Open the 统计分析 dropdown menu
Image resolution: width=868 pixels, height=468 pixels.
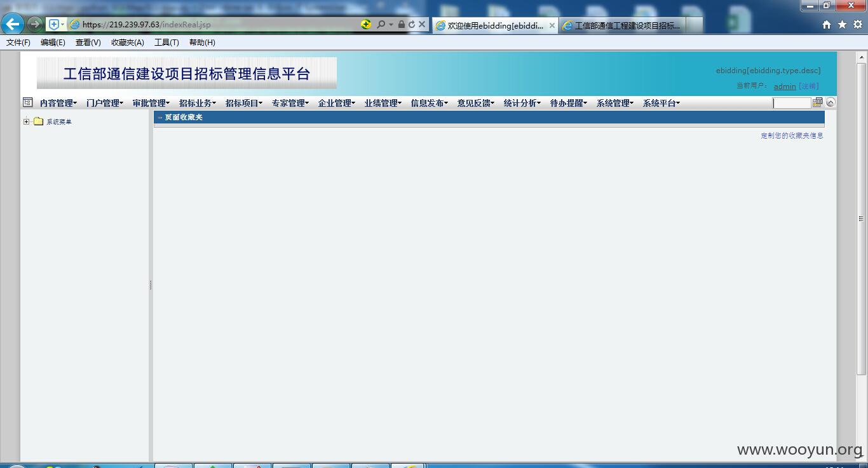[522, 103]
